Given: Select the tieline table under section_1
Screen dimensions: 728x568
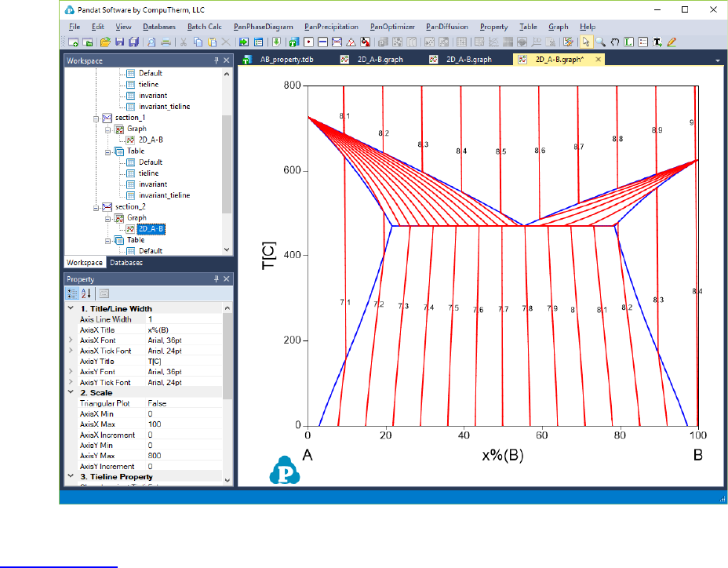Looking at the screenshot, I should [x=148, y=173].
